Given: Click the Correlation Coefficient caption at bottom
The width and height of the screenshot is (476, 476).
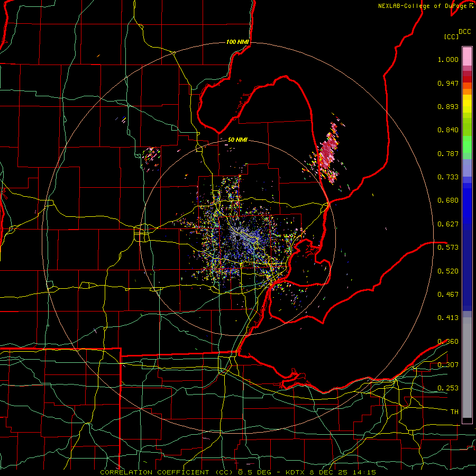Looking at the screenshot, I should (238, 472).
